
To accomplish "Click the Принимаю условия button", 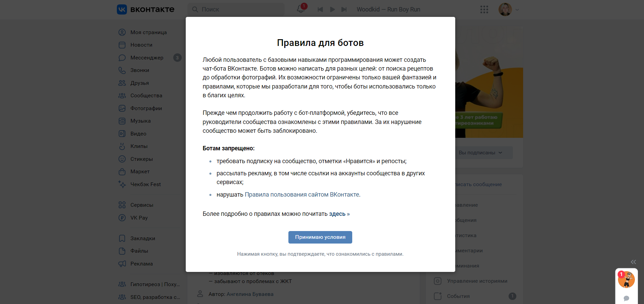I will [320, 237].
